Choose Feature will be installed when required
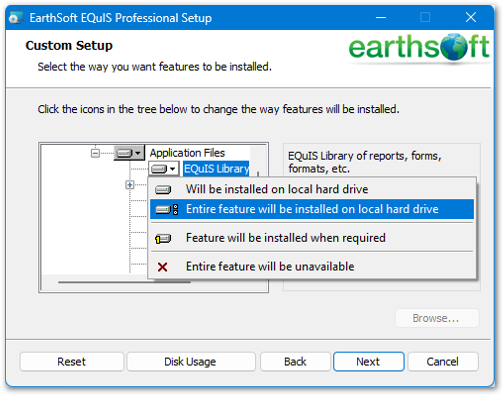504x396 pixels. coord(312,238)
